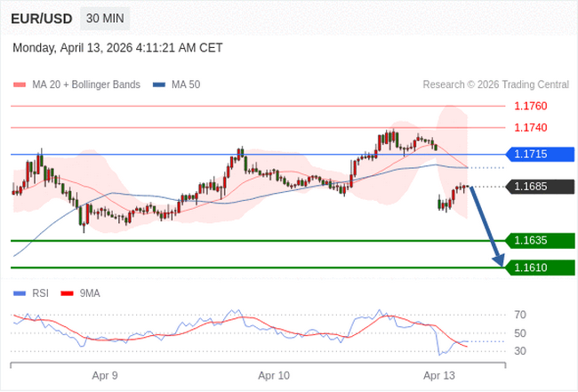
Task: Select the 1.1740 resistance label
Action: tap(531, 127)
